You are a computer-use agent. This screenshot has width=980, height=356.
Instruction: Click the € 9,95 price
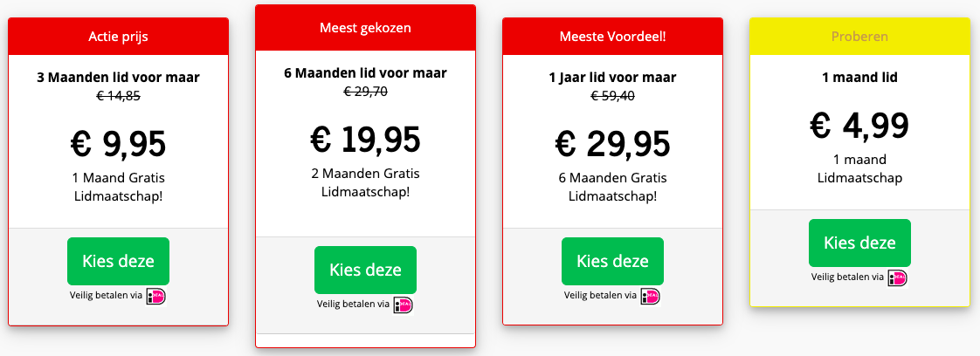[118, 143]
